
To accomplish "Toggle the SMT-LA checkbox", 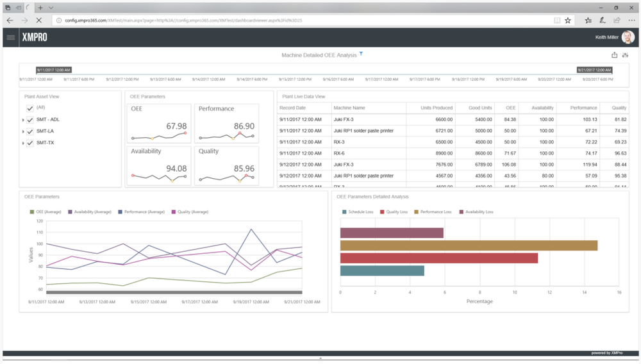I will [30, 131].
